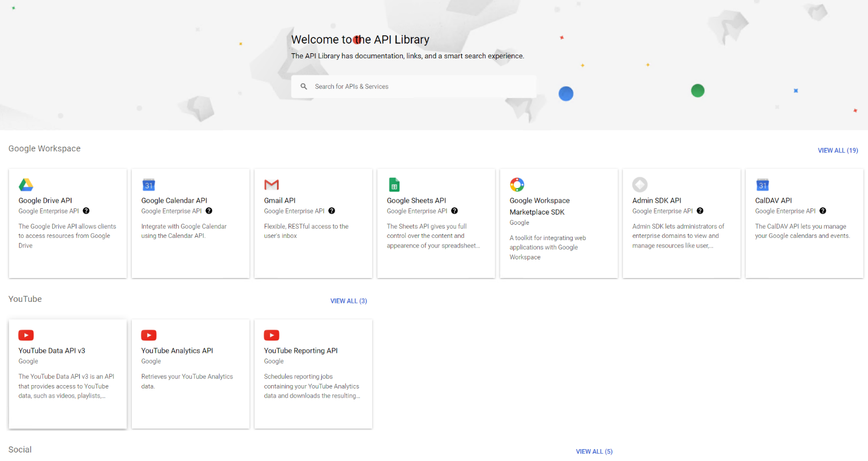Open help tooltip next to CalDAV API
868x461 pixels.
coord(823,211)
